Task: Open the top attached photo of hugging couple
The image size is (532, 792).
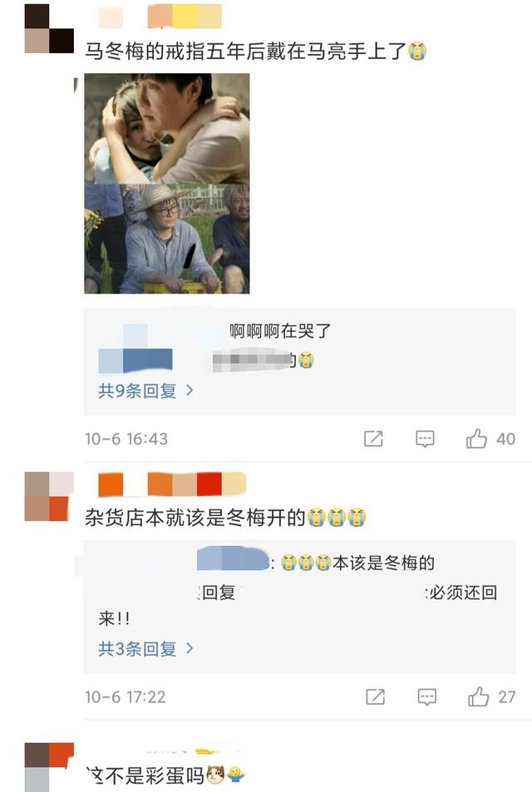Action: pos(167,128)
